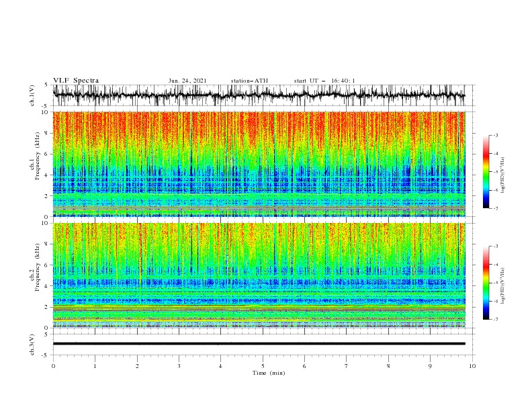The height and width of the screenshot is (411, 532).
Task: Click the "ch.1(V)" axis label
Action: (32, 95)
